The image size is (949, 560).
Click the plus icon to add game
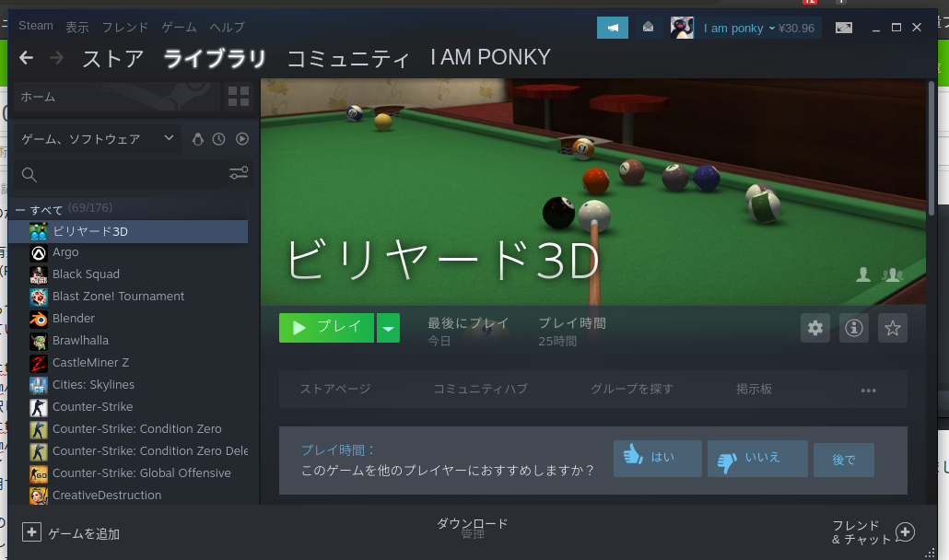31,532
